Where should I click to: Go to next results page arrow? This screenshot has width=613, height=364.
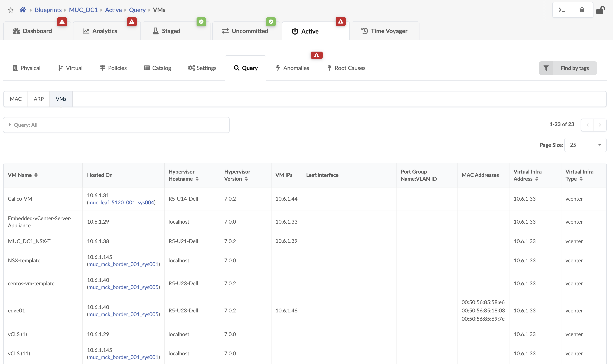[x=600, y=125]
